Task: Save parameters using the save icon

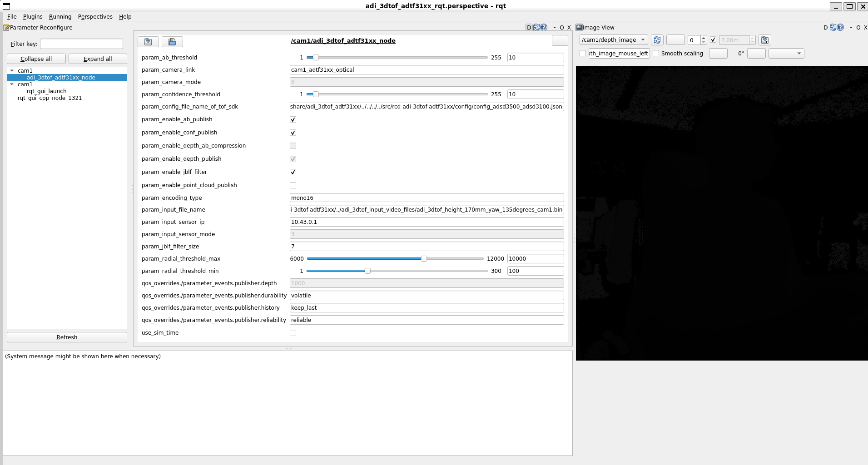Action: click(148, 41)
